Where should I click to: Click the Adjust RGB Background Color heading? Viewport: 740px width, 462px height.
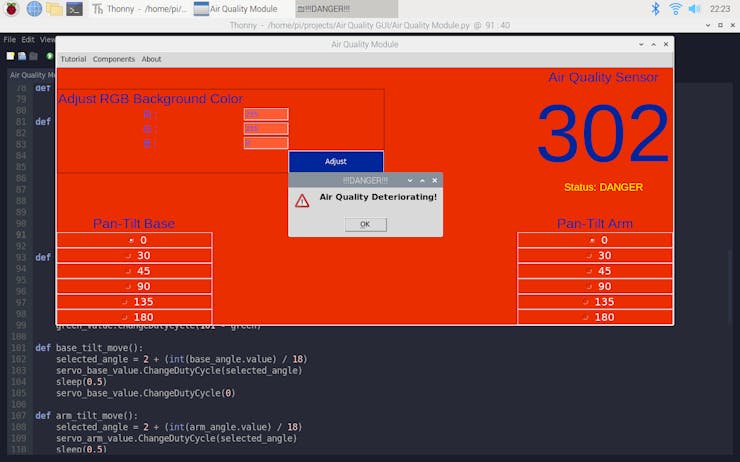(x=151, y=99)
